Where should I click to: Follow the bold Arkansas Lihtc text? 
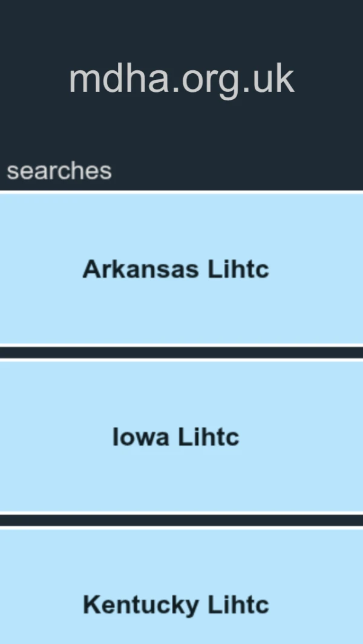coord(175,269)
